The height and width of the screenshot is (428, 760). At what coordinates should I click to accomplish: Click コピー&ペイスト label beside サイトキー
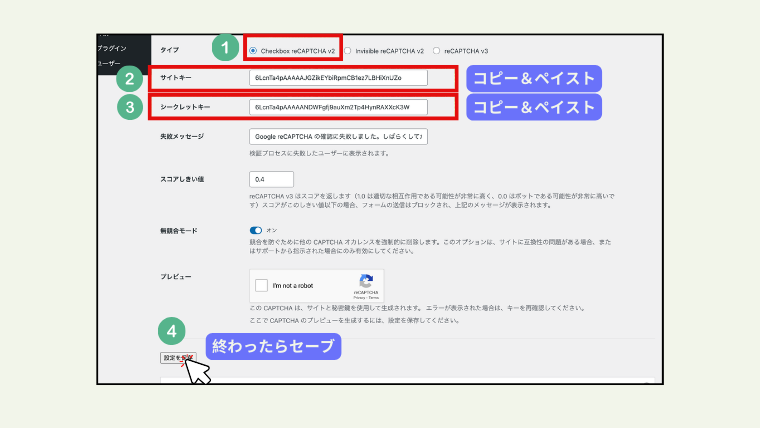coord(534,78)
